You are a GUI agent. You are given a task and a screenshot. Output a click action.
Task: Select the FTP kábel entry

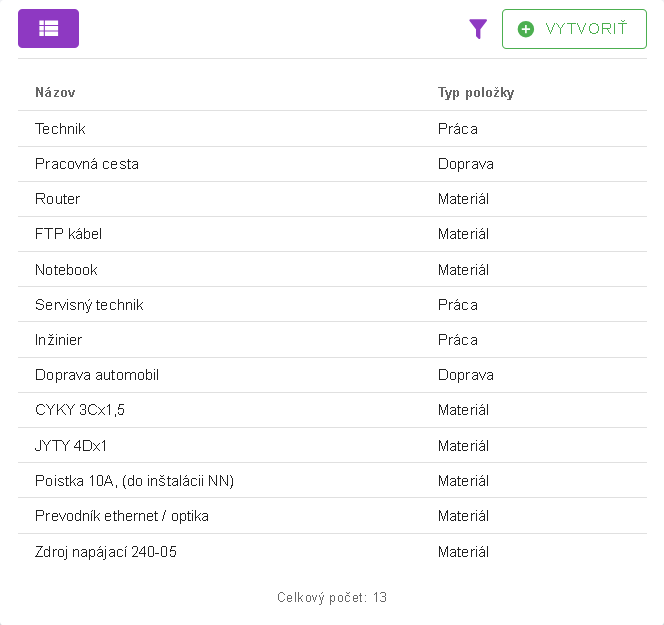[68, 234]
